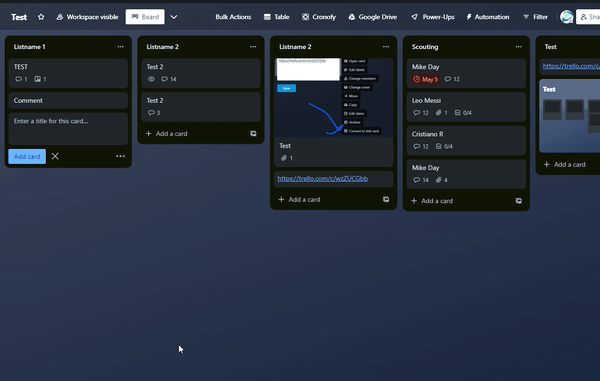600x381 pixels.
Task: Click the checklist 0/4 badge on Cristiano R
Action: click(444, 147)
